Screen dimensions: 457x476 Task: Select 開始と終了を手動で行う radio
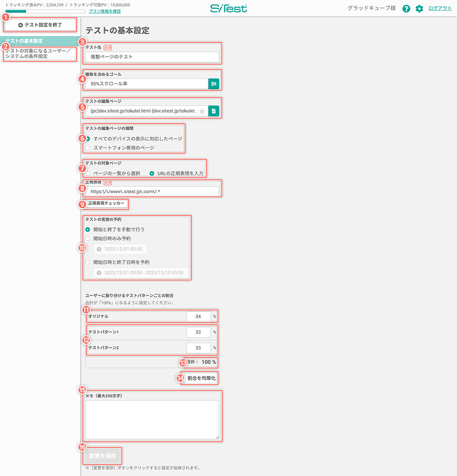88,230
